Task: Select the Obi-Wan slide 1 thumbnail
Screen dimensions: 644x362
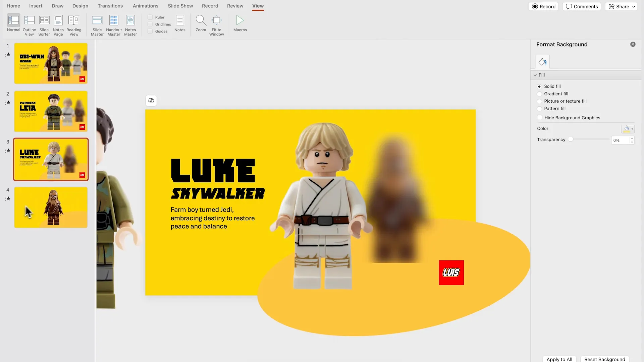Action: (51, 63)
